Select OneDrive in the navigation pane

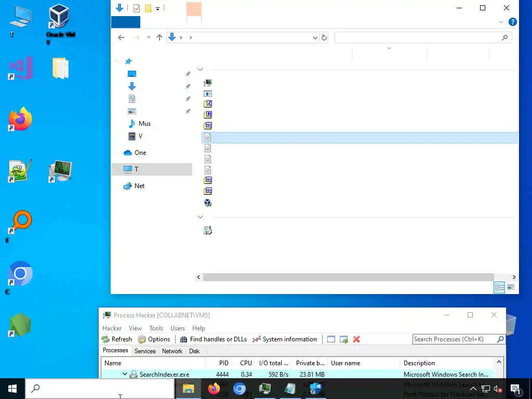135,153
